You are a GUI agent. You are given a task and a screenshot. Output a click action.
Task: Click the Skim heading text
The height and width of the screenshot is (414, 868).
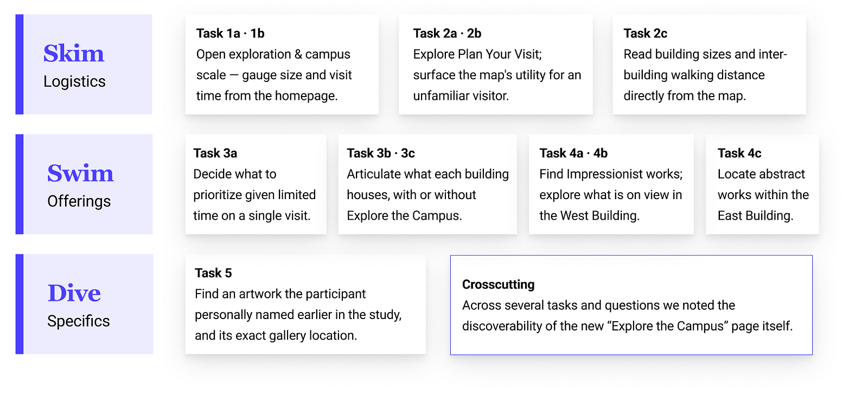tap(74, 54)
